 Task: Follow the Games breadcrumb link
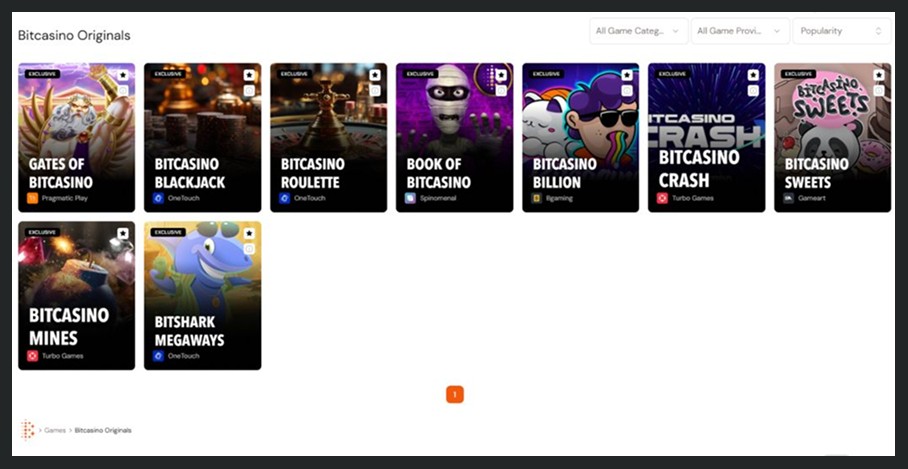click(x=54, y=430)
